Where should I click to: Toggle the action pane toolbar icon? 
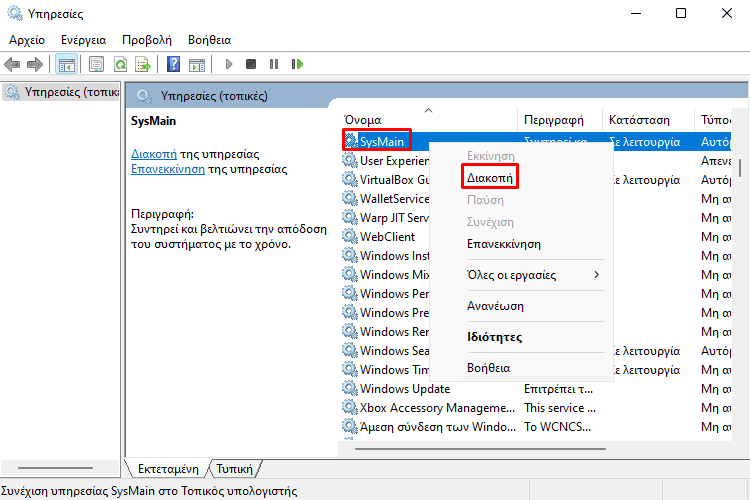197,64
